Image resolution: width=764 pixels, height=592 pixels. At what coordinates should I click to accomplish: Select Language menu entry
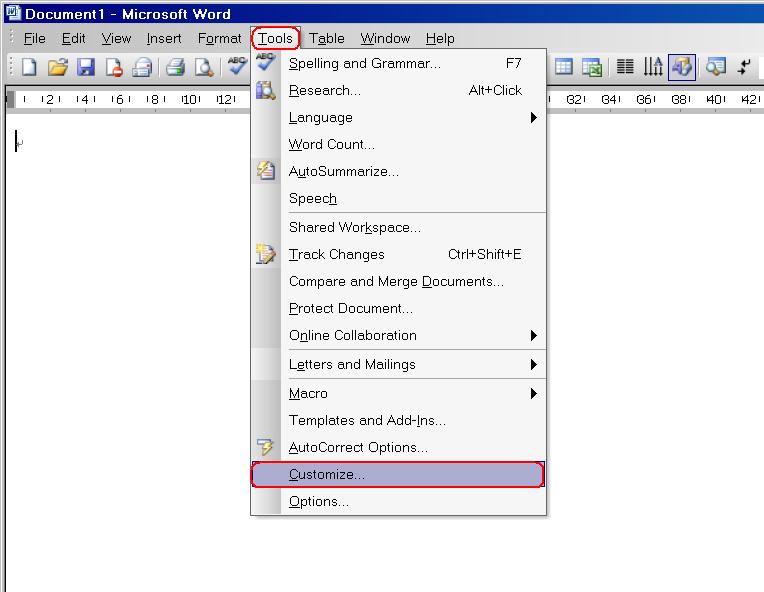pos(399,117)
